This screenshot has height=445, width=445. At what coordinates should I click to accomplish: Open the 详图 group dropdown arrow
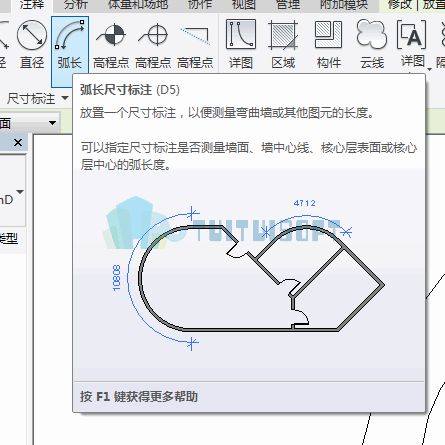429,69
